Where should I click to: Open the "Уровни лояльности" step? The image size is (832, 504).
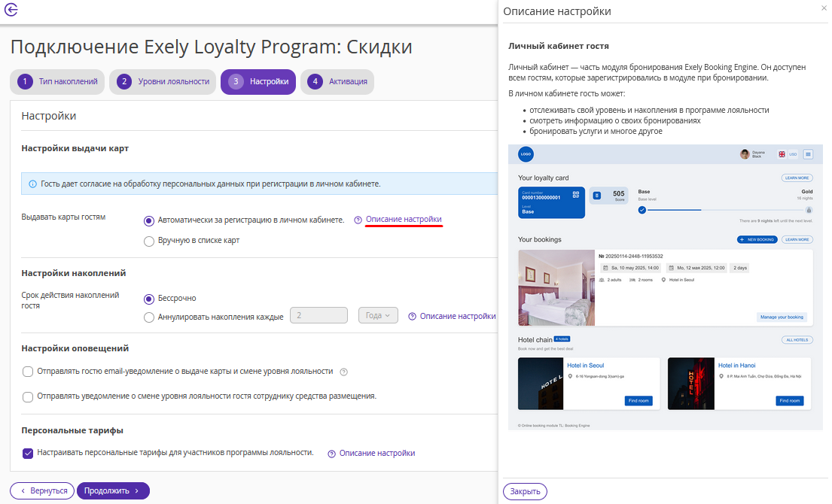click(x=163, y=81)
